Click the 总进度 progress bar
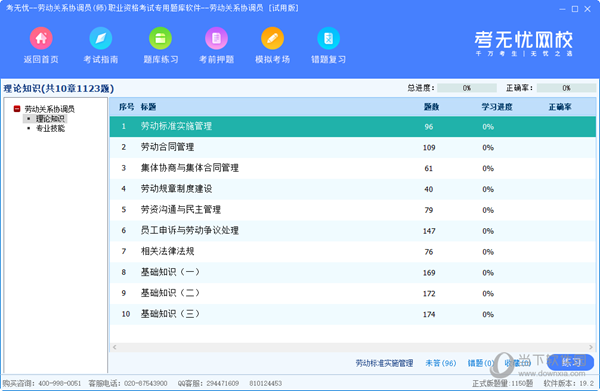This screenshot has height=391, width=600. pos(467,88)
